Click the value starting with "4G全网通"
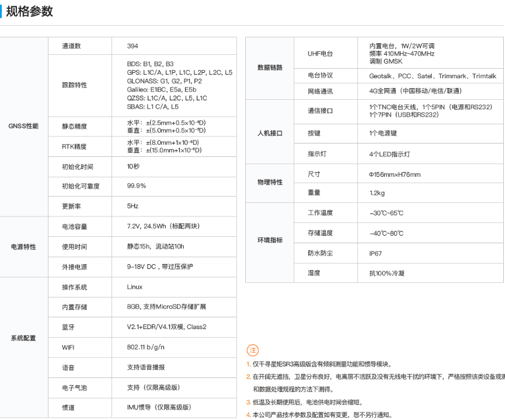The height and width of the screenshot is (420, 505). click(x=416, y=91)
